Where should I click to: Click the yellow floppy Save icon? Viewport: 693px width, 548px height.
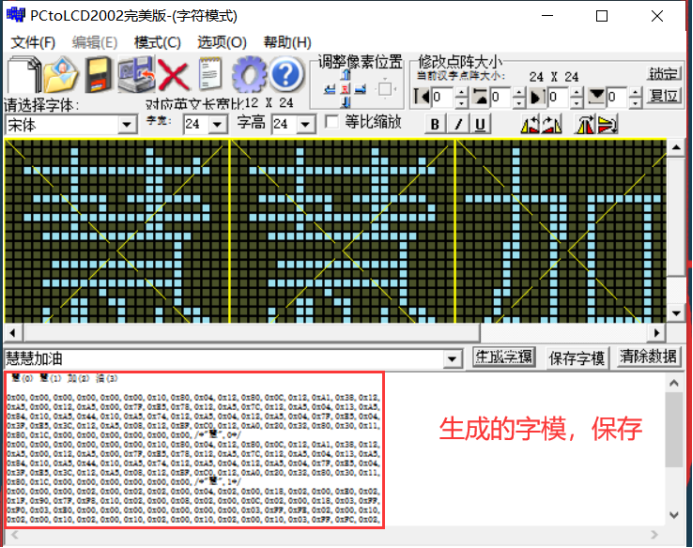click(x=99, y=74)
